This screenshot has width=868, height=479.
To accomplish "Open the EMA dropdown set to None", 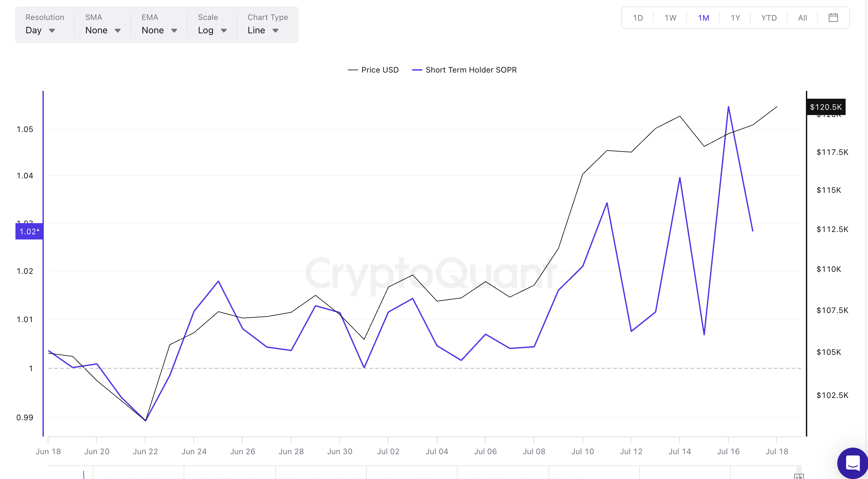I will (159, 30).
